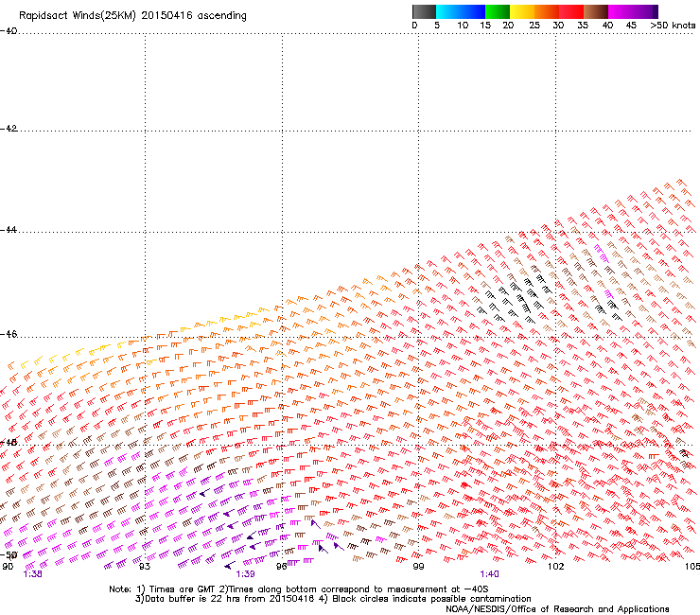
Task: Click the 90 longitude axis label
Action: [x=8, y=567]
